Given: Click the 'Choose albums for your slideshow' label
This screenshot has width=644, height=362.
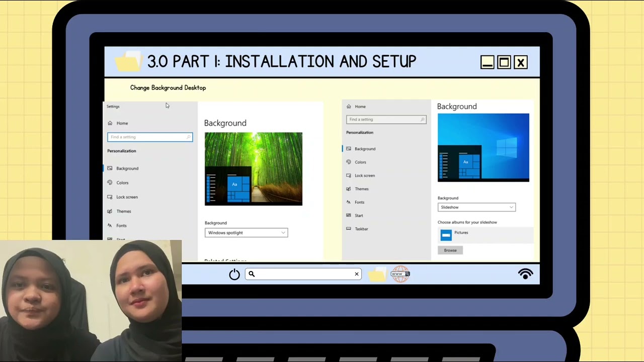Looking at the screenshot, I should tap(467, 222).
